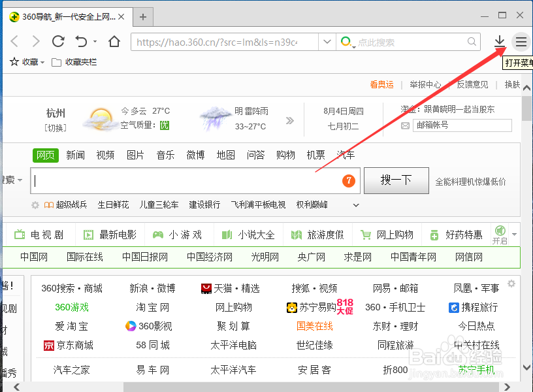Open the 网上购物 cart icon
Screen dimensions: 533x392
(x=365, y=235)
